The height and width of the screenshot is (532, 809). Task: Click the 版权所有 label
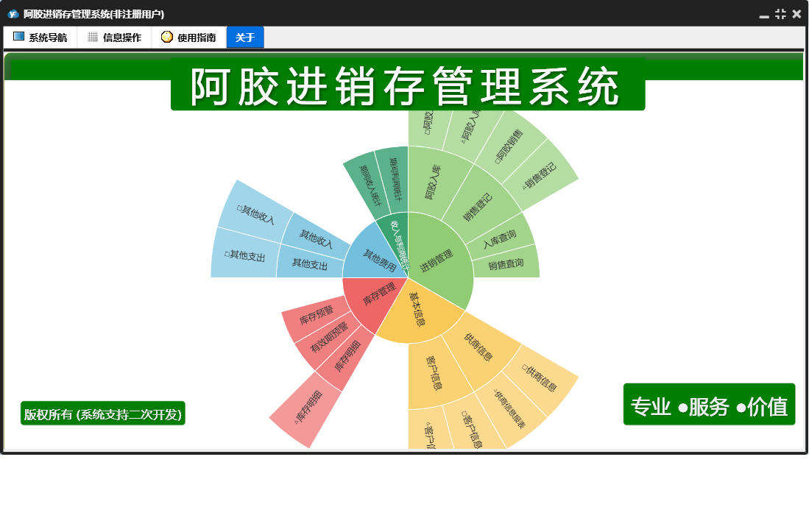click(102, 414)
